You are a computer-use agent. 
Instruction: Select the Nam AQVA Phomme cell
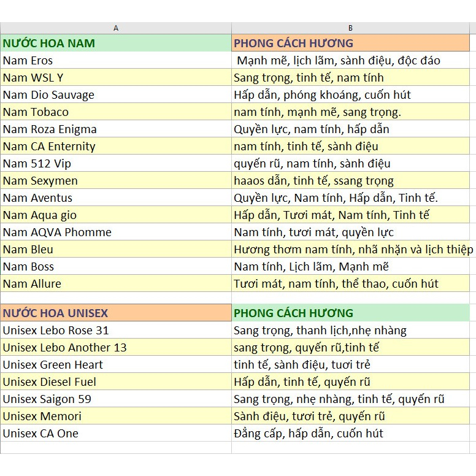[116, 232]
